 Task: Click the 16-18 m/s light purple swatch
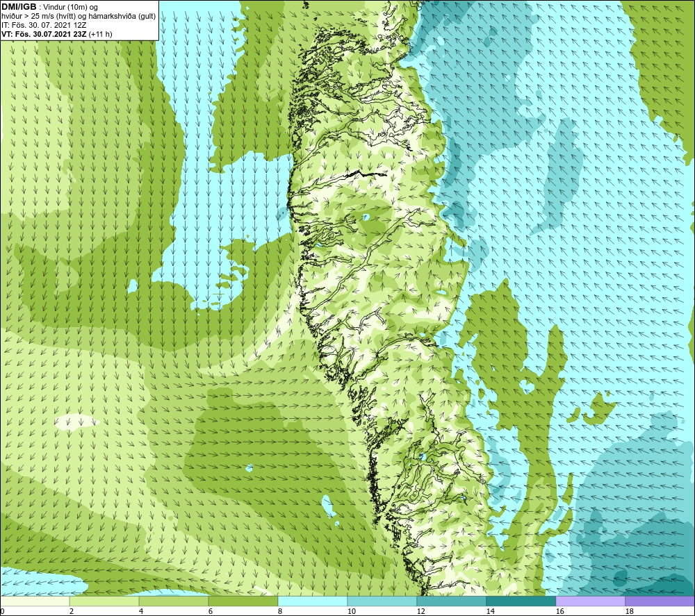(590, 601)
